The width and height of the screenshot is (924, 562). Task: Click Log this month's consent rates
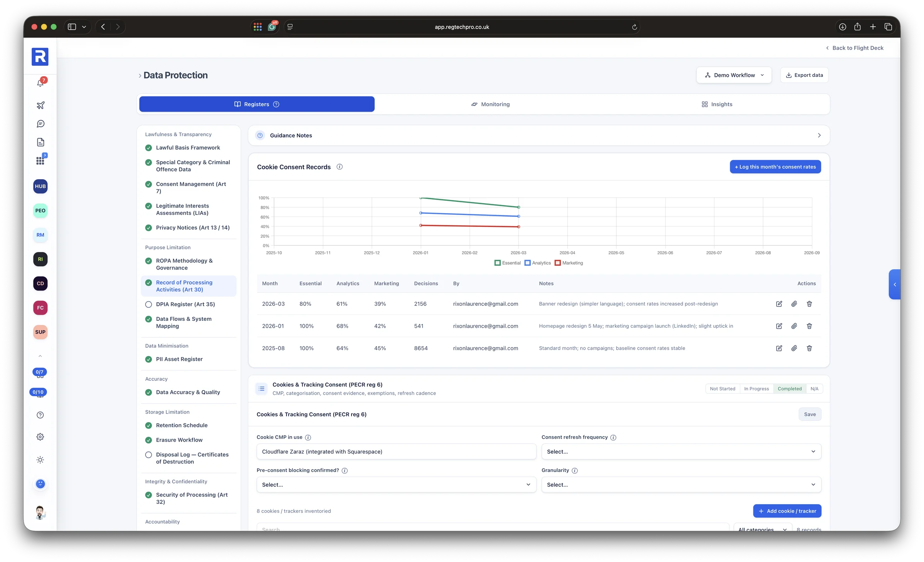pyautogui.click(x=775, y=167)
